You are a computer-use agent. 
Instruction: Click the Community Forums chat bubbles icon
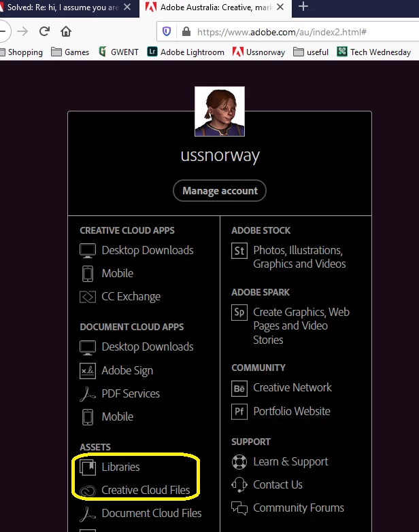coord(239,508)
